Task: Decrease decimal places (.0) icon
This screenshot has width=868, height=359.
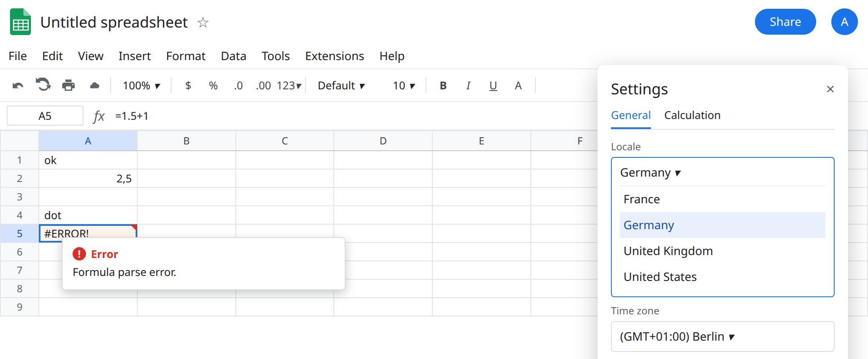Action: point(238,86)
